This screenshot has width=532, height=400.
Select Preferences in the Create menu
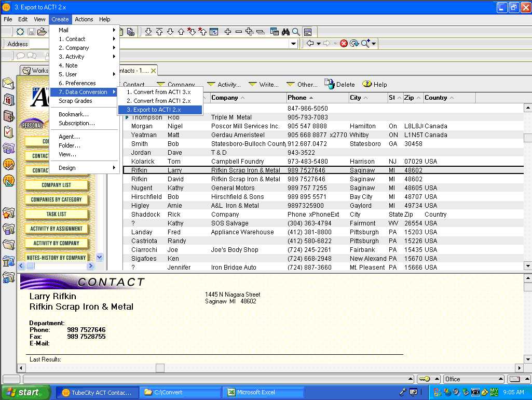pyautogui.click(x=85, y=83)
